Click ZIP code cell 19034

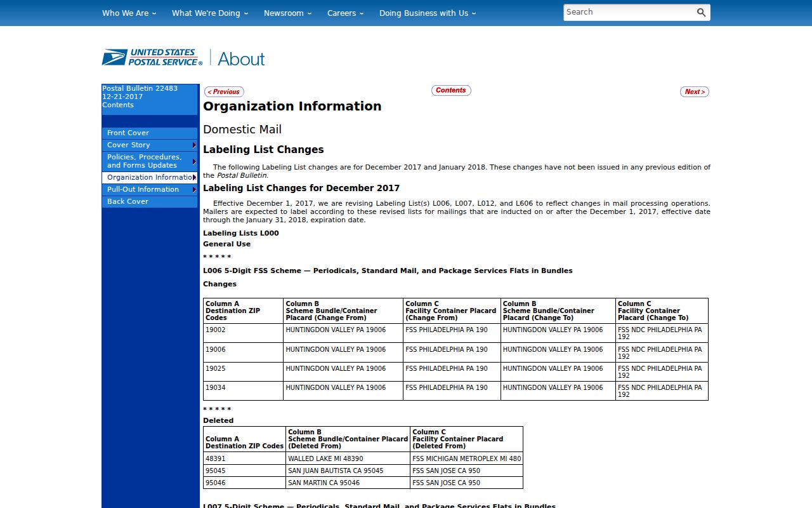click(x=243, y=391)
